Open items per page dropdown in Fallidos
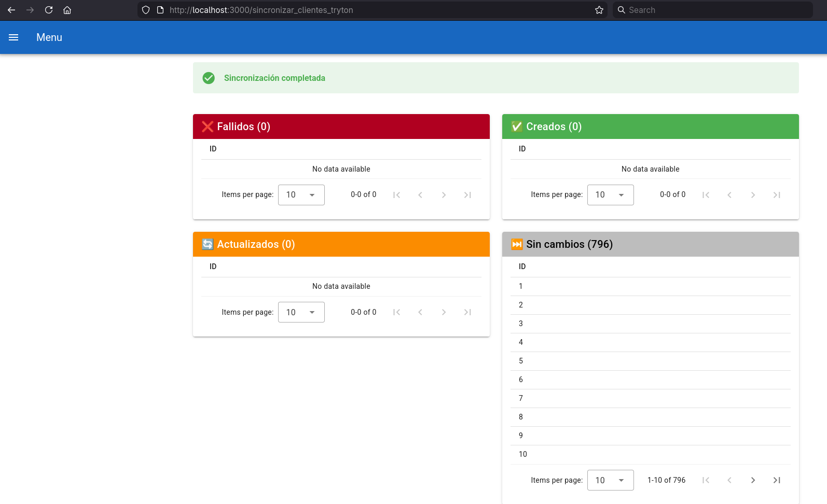Screen dimensions: 827x504 click(x=301, y=195)
